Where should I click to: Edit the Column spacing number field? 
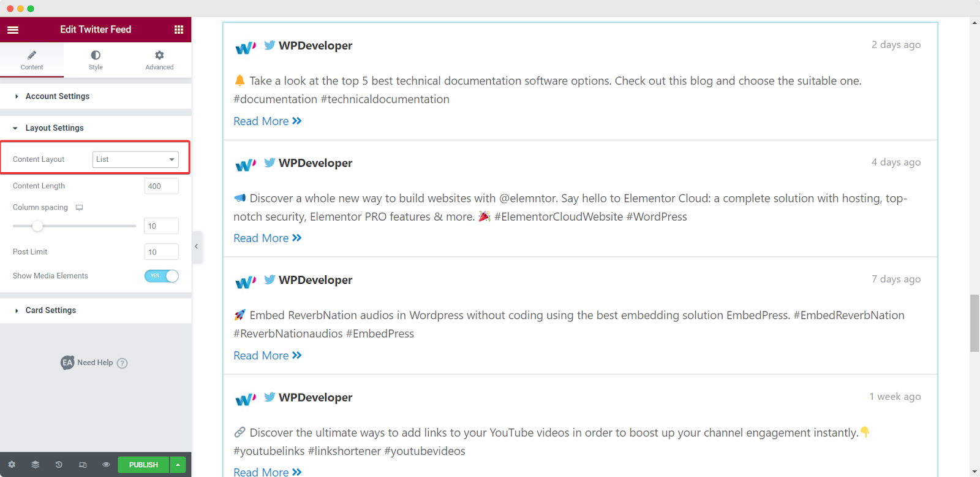coord(161,226)
